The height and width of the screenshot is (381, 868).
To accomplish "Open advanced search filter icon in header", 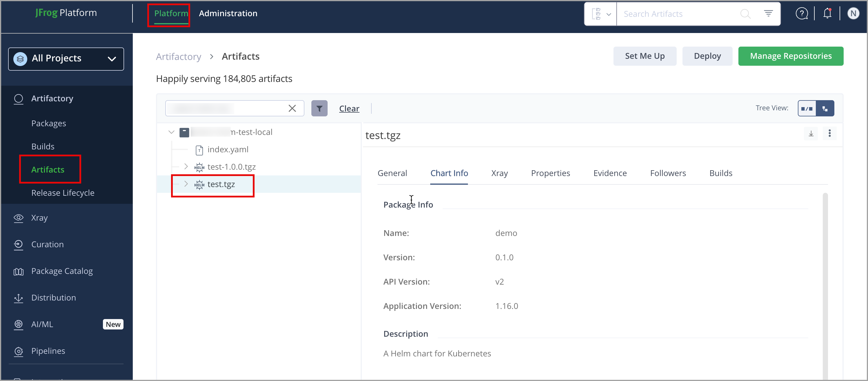I will tap(768, 14).
